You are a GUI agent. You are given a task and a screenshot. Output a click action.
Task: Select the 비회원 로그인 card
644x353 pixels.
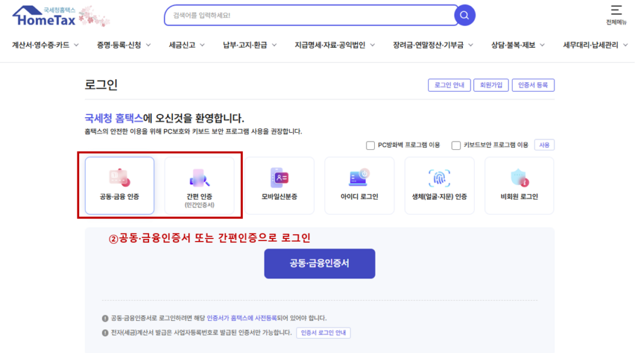tap(519, 186)
